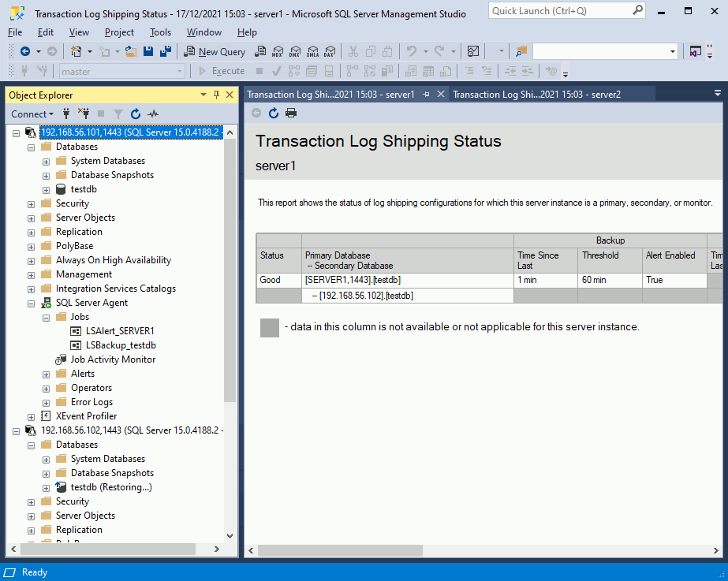The height and width of the screenshot is (581, 728).
Task: Click the Object Explorer vertical scrollbar thumb
Action: pos(230,271)
